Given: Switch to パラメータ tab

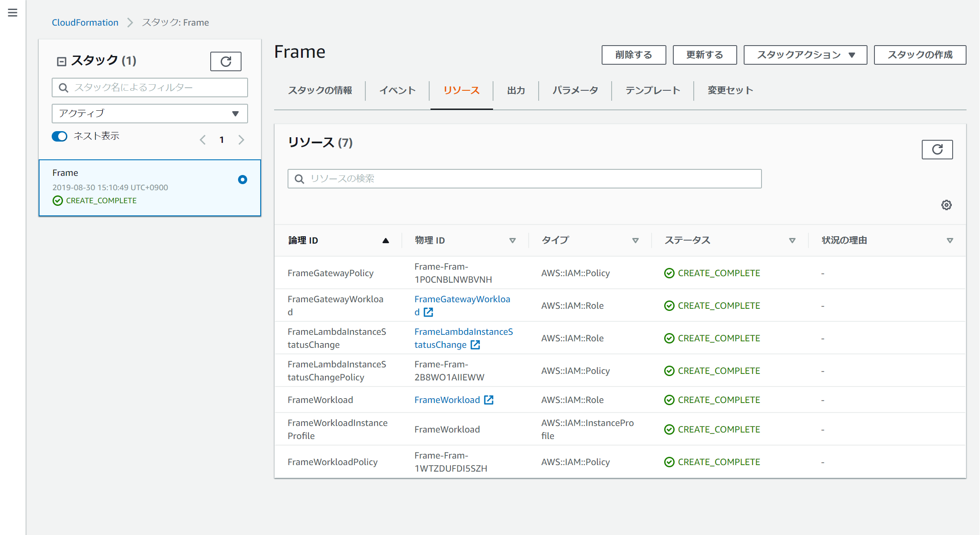Looking at the screenshot, I should point(575,90).
